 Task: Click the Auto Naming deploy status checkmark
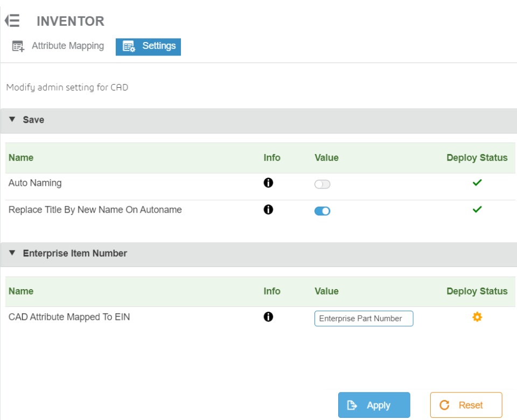(477, 183)
